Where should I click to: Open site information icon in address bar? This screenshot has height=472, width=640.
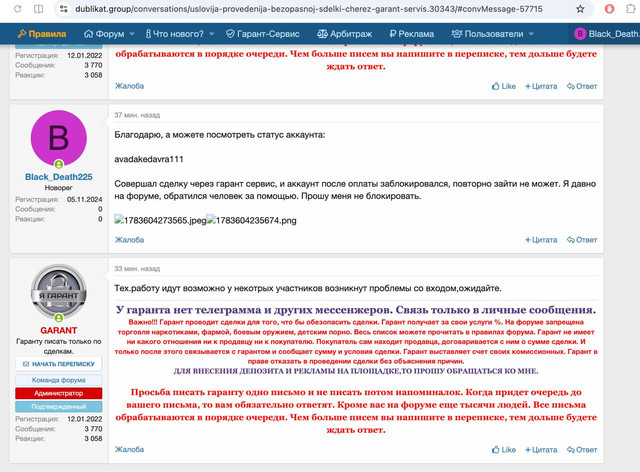[x=64, y=9]
